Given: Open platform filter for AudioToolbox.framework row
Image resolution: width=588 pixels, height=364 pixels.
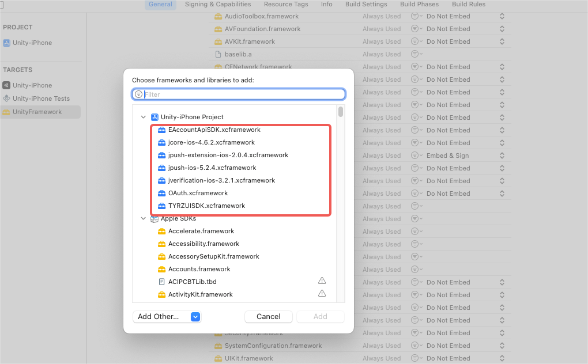Looking at the screenshot, I should tap(417, 17).
